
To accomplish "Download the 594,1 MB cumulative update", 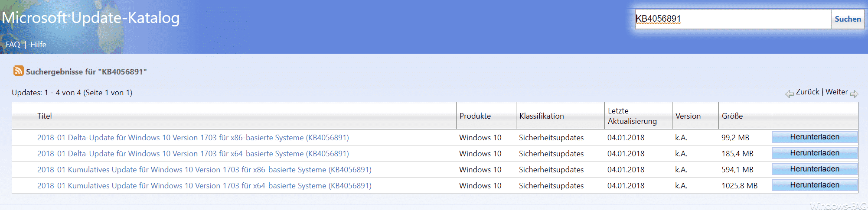I will pyautogui.click(x=815, y=169).
